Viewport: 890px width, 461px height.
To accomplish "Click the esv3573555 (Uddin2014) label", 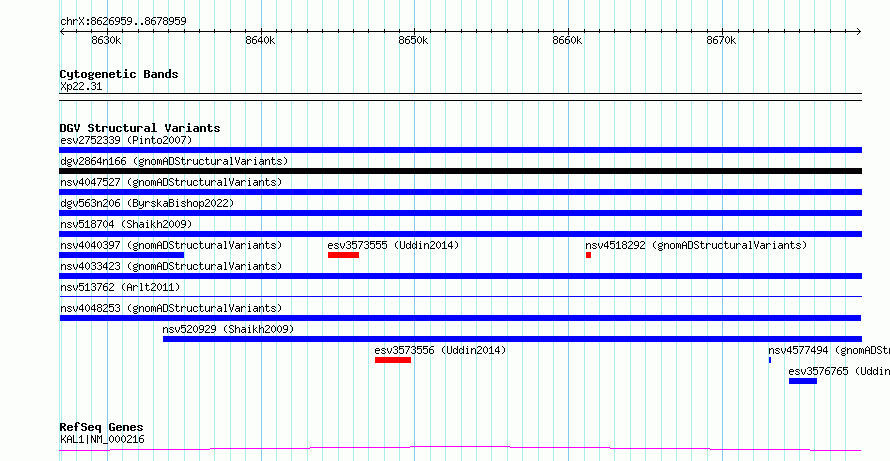I will [393, 245].
